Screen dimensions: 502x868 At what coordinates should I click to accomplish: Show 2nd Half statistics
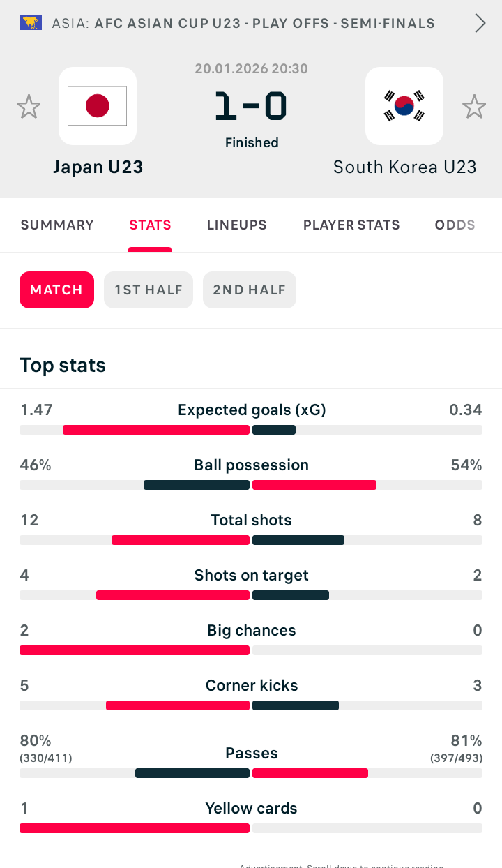pyautogui.click(x=250, y=290)
